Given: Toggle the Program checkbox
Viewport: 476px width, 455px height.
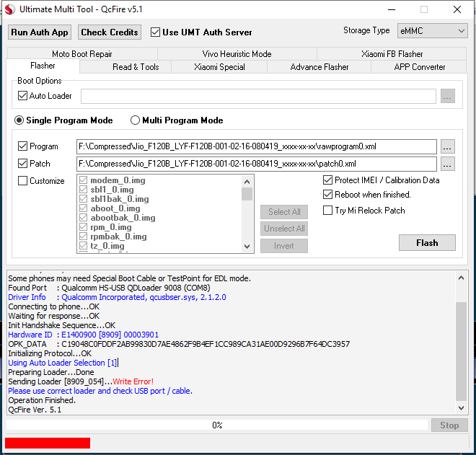Looking at the screenshot, I should pyautogui.click(x=22, y=146).
